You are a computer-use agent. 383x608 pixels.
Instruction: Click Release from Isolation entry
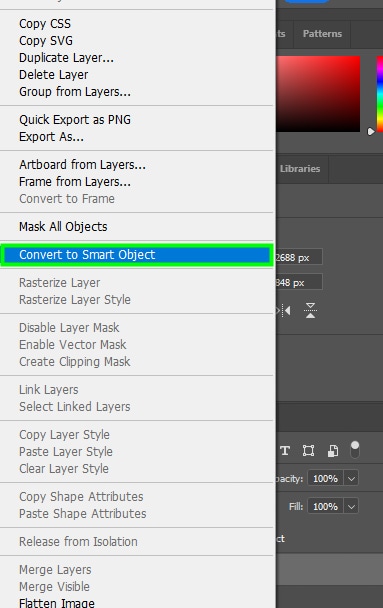point(78,542)
